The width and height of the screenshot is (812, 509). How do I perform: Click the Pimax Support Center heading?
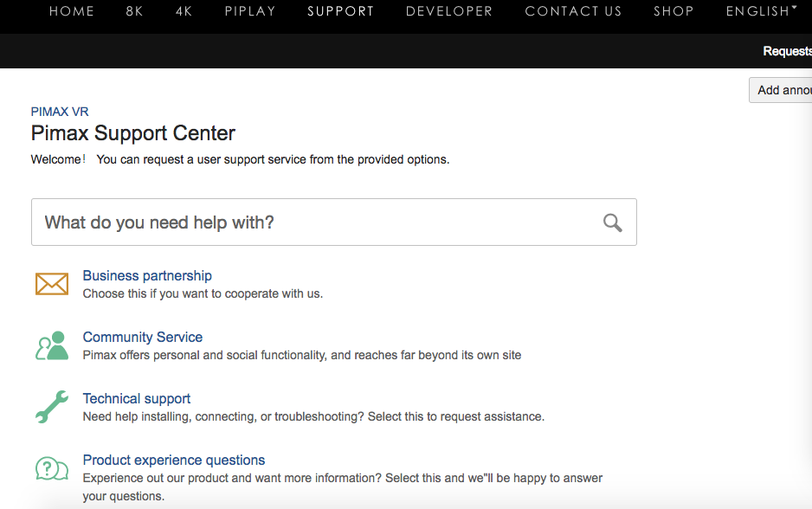133,133
